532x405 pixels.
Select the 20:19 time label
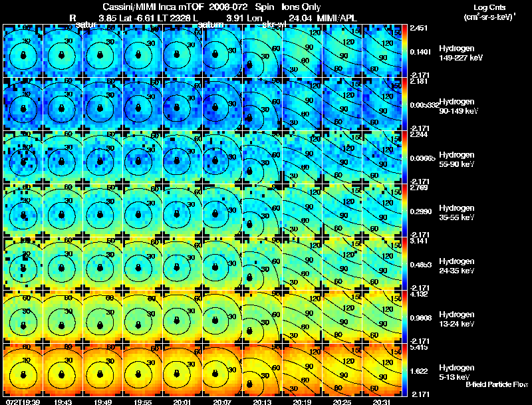[303, 402]
